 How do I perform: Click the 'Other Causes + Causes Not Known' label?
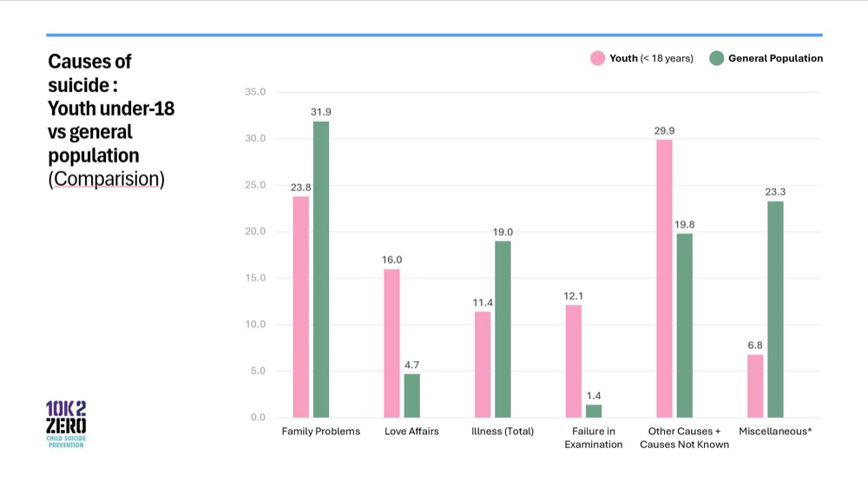pos(685,438)
